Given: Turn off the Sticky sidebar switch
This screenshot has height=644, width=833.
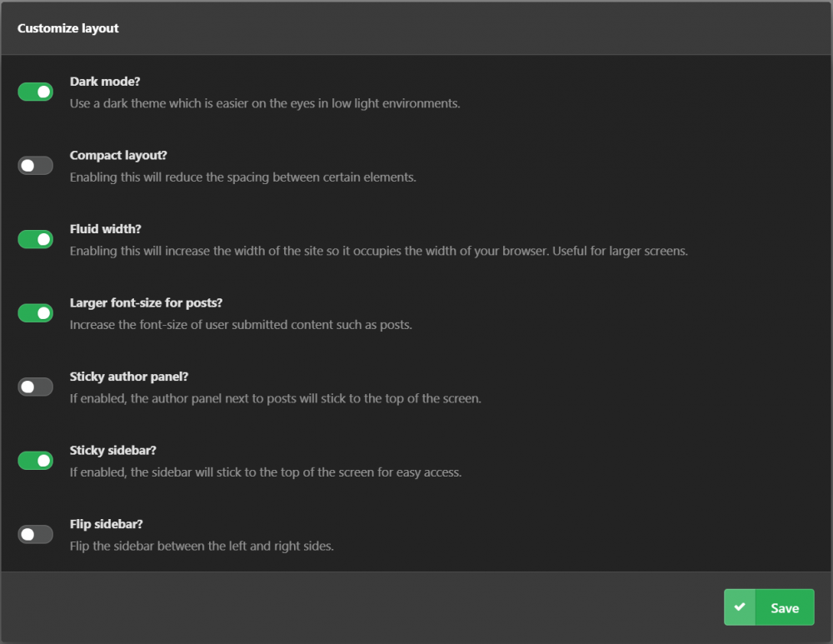Looking at the screenshot, I should pos(36,461).
